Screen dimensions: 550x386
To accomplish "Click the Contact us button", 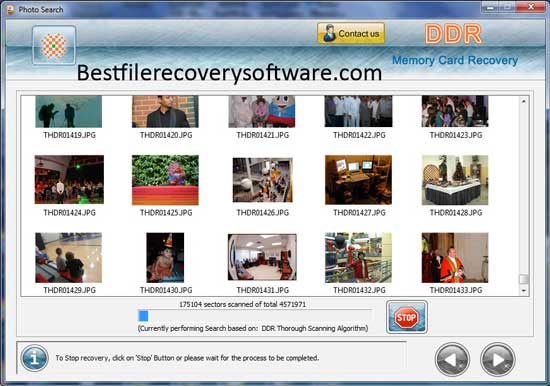I will pyautogui.click(x=351, y=33).
